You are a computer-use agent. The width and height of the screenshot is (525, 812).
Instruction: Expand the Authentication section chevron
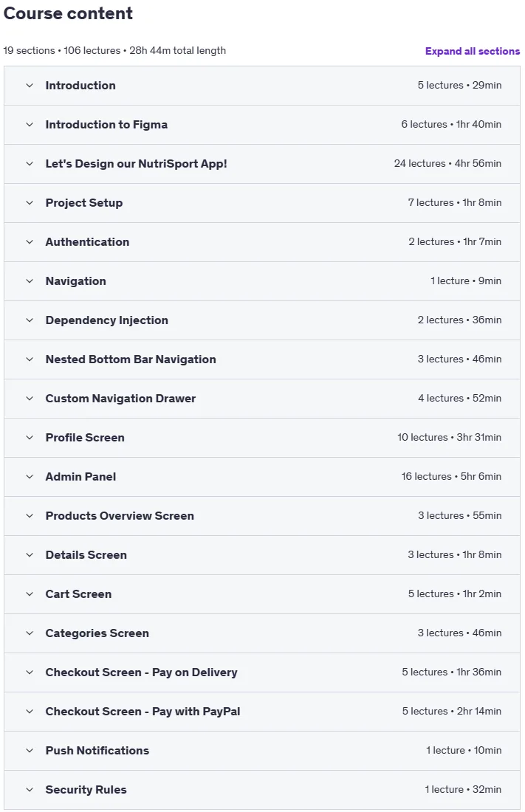tap(30, 242)
